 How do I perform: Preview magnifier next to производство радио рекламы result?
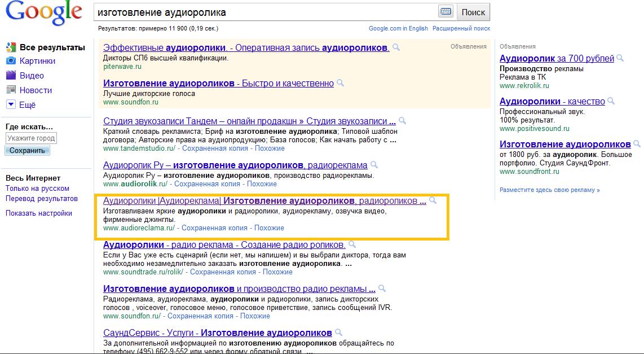point(382,289)
